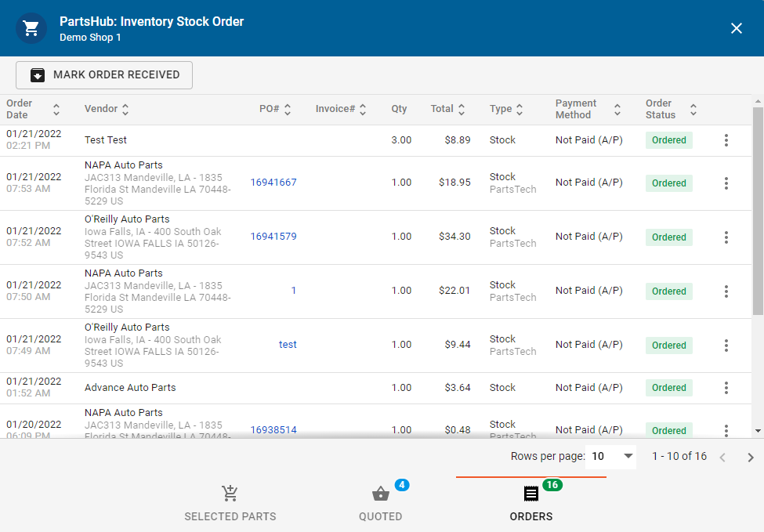Click Ordered badge for Advance Auto Parts

pyautogui.click(x=669, y=388)
